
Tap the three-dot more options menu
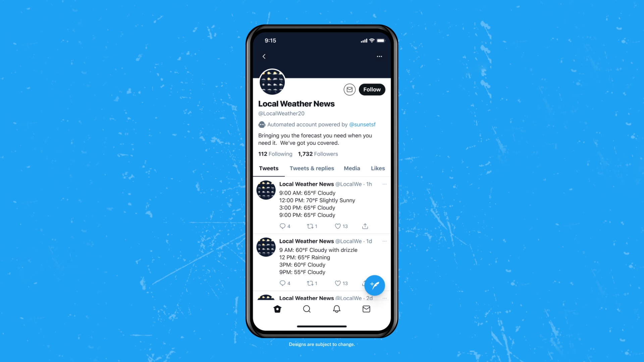(379, 57)
